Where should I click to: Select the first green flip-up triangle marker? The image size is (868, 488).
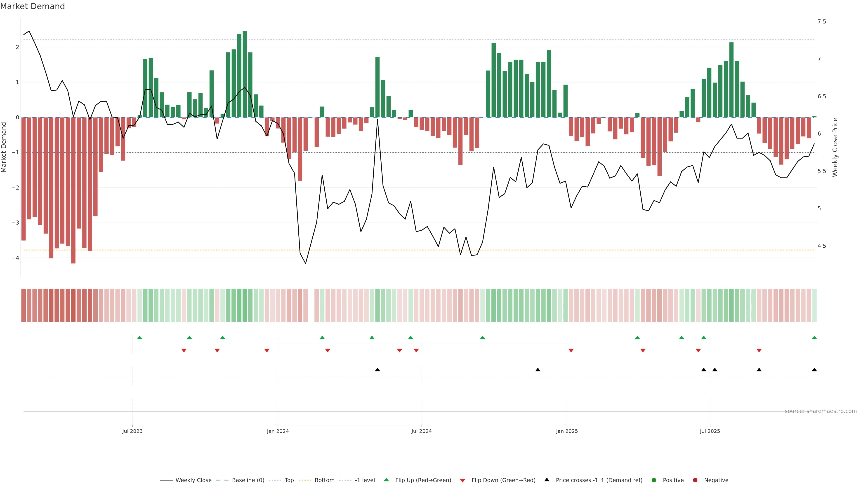pyautogui.click(x=140, y=338)
